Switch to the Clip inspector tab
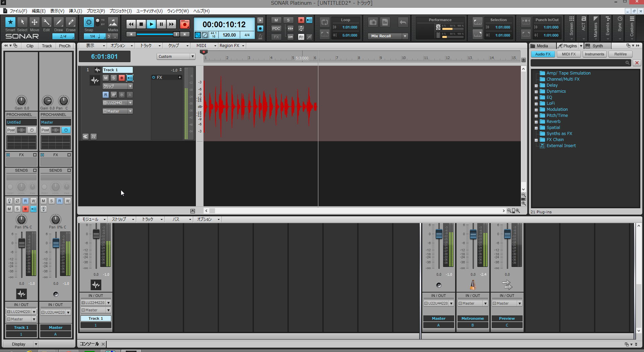 pos(30,46)
